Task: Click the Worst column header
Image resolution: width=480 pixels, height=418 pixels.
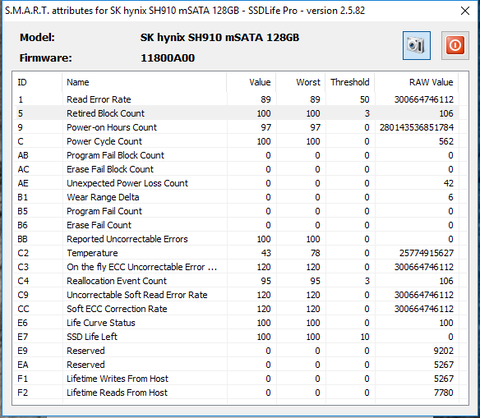Action: (x=300, y=82)
